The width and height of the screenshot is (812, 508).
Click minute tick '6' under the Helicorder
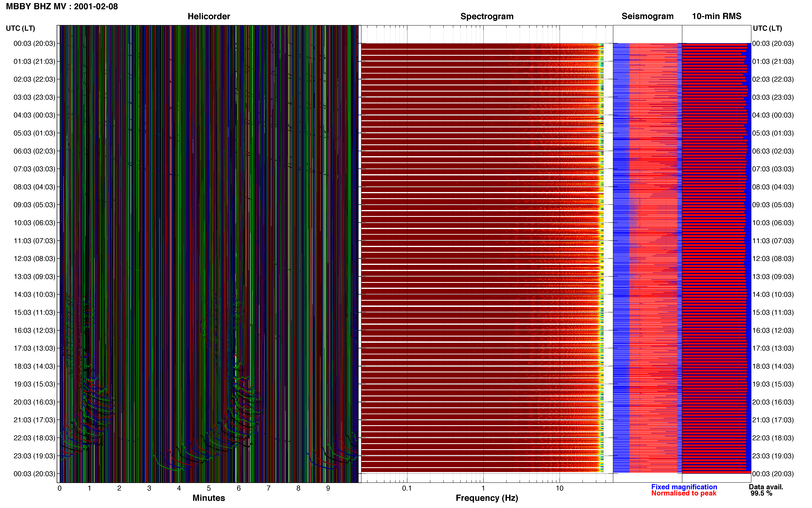pyautogui.click(x=239, y=488)
